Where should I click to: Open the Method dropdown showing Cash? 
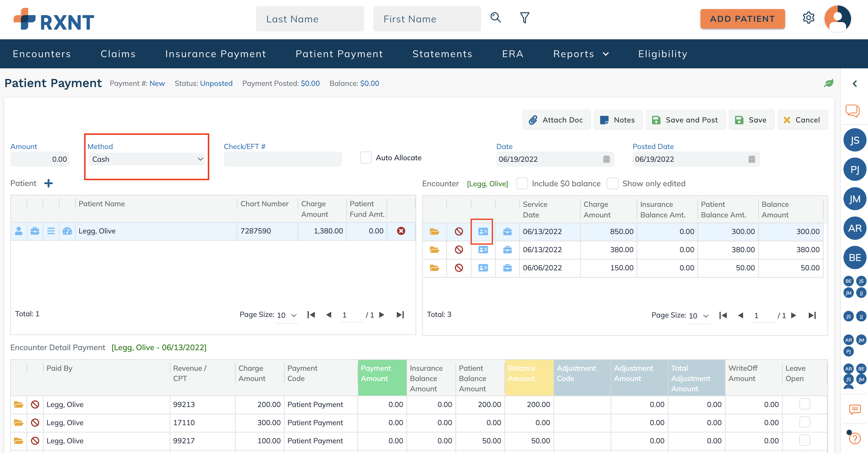(x=147, y=159)
